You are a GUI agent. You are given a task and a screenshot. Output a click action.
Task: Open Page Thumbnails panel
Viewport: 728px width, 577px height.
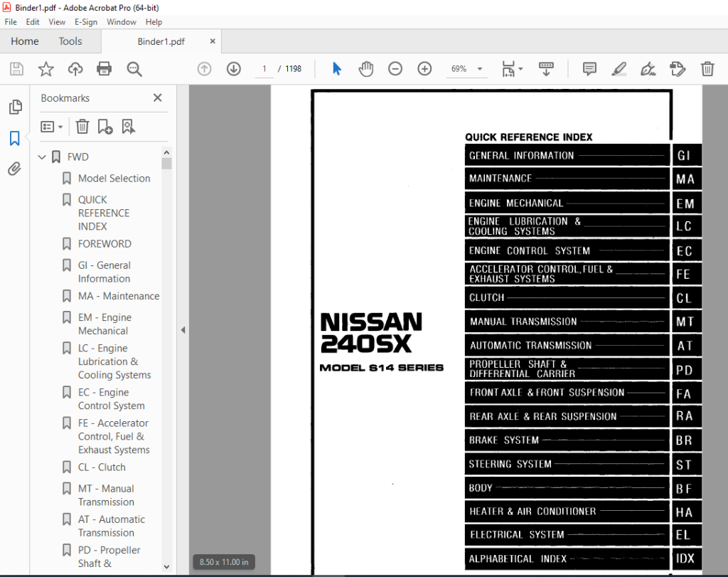[x=16, y=107]
